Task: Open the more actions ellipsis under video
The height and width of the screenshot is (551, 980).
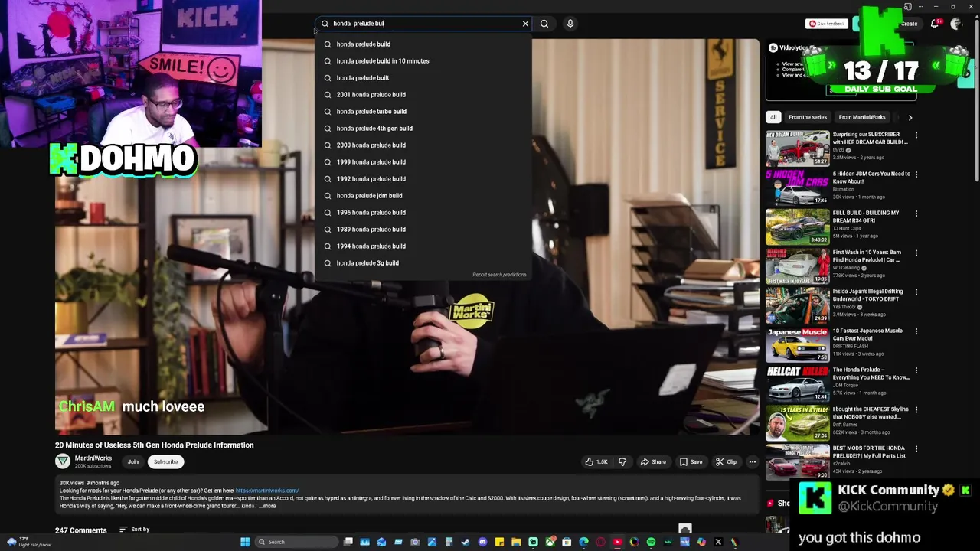Action: coord(753,462)
